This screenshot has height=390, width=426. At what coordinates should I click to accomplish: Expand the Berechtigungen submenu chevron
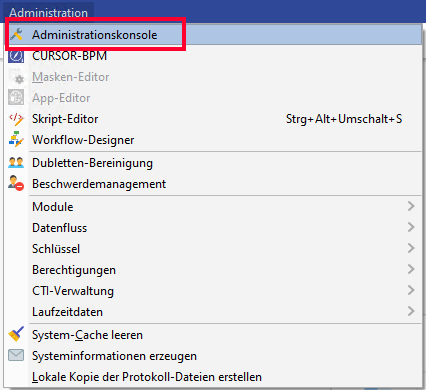pyautogui.click(x=411, y=269)
